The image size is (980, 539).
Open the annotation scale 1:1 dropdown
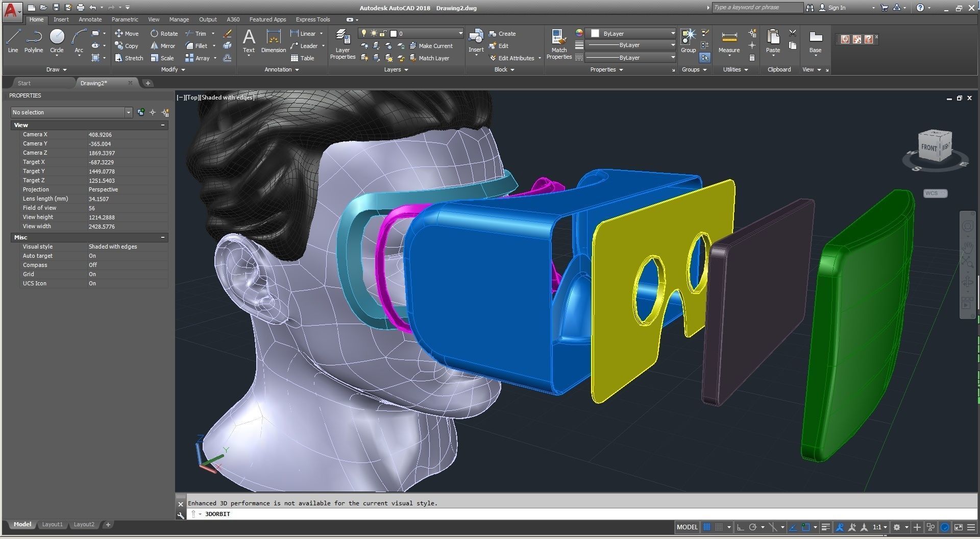click(x=880, y=527)
